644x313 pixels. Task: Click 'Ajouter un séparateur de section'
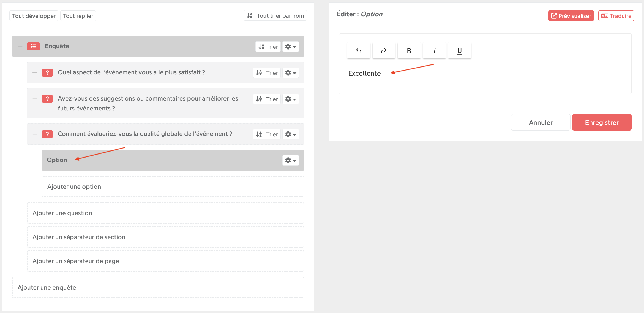click(x=165, y=237)
